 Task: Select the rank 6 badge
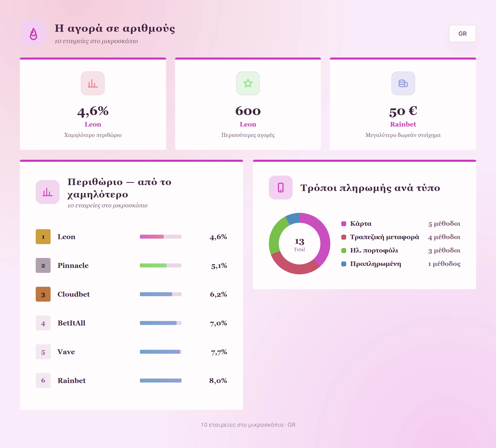click(x=43, y=381)
